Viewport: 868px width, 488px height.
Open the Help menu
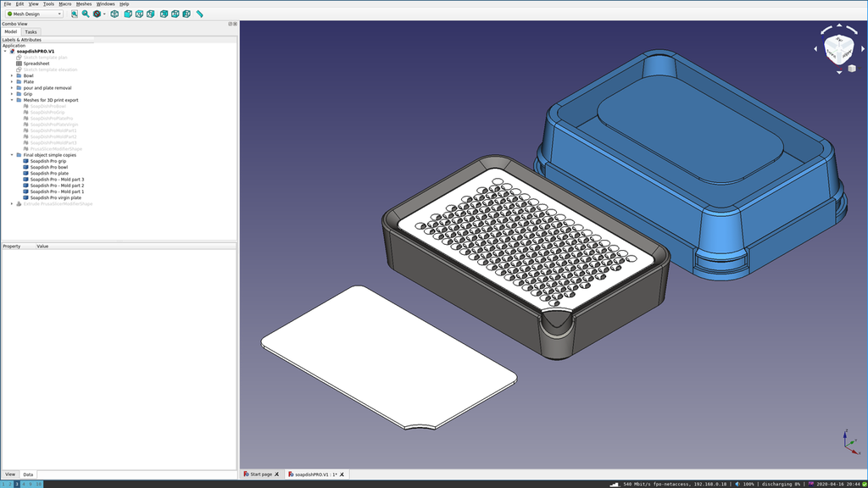[124, 4]
